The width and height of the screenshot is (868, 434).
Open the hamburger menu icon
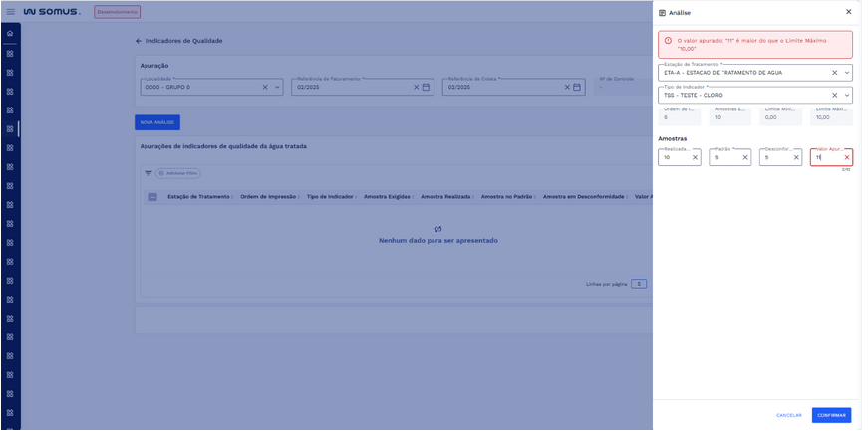pos(10,12)
